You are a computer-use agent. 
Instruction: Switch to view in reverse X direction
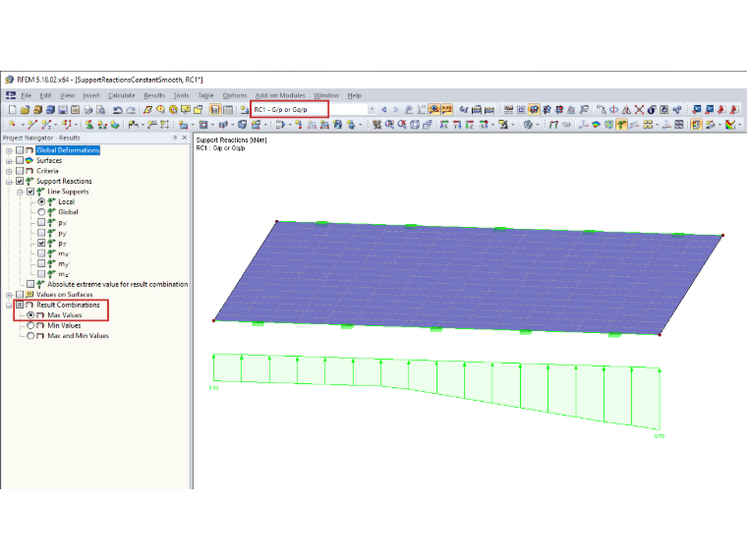click(483, 125)
